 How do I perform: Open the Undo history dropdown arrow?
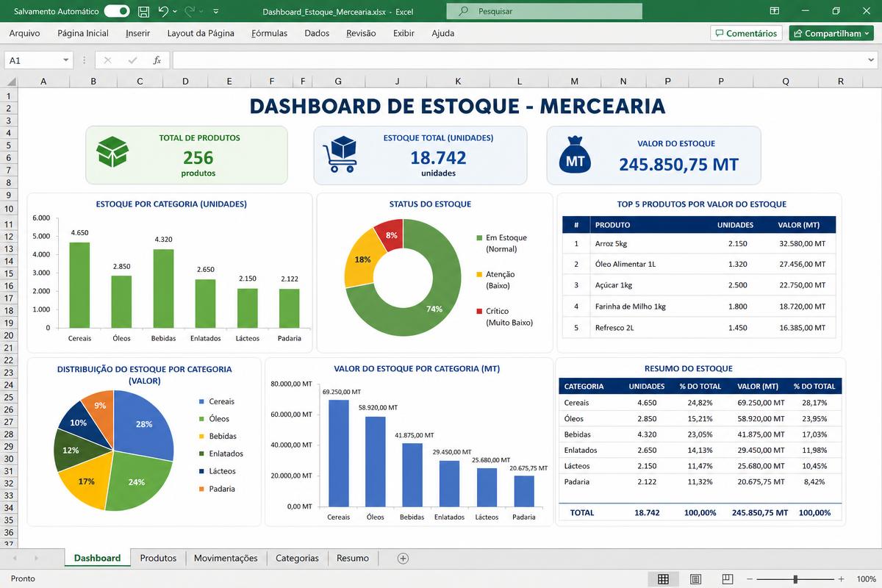pyautogui.click(x=175, y=12)
